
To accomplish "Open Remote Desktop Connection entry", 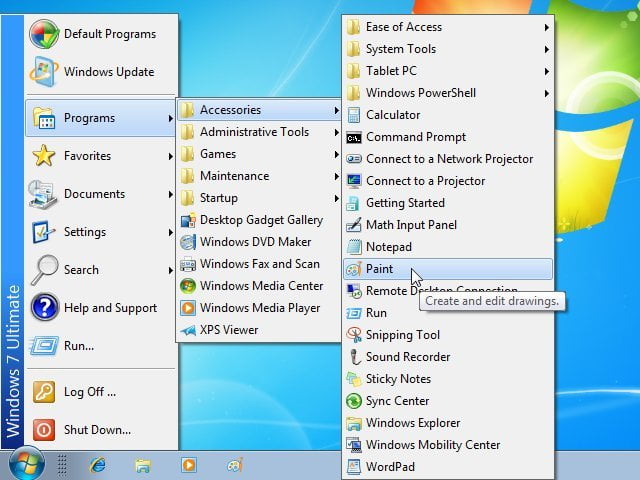I will (448, 291).
